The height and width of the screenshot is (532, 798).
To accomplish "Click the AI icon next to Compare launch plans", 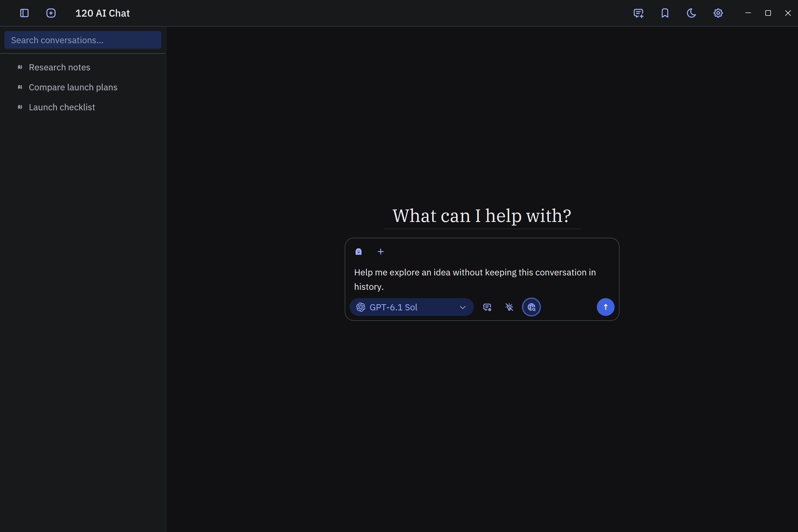I will (x=20, y=87).
